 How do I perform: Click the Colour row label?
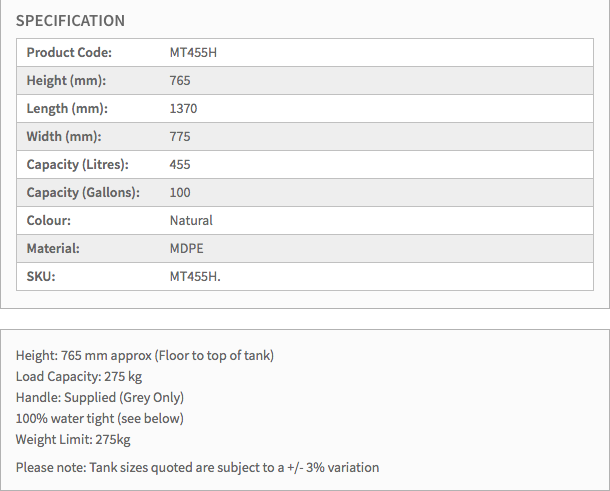49,220
